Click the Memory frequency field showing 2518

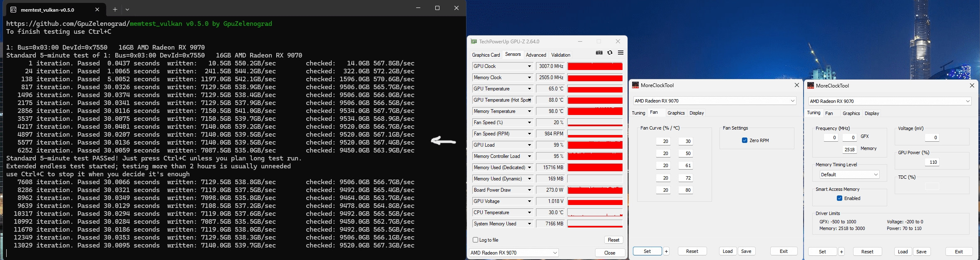849,150
